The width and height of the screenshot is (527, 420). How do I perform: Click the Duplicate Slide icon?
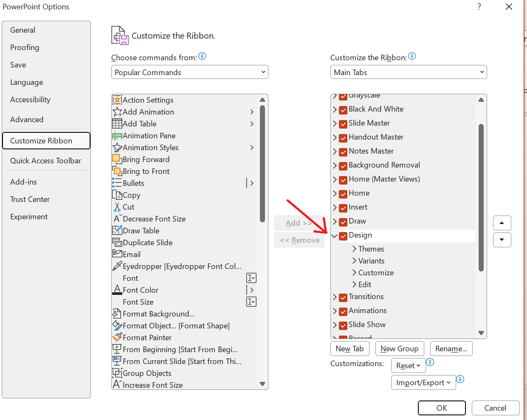pyautogui.click(x=117, y=242)
